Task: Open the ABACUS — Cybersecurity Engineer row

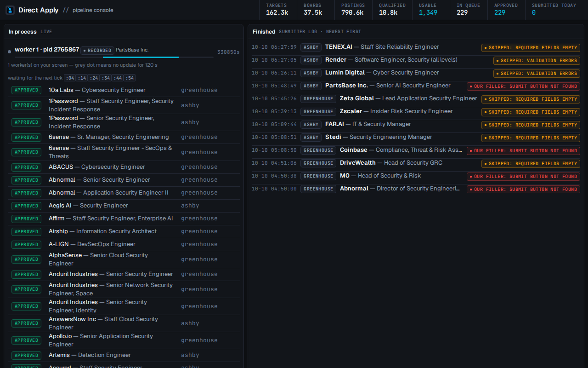Action: (124, 167)
